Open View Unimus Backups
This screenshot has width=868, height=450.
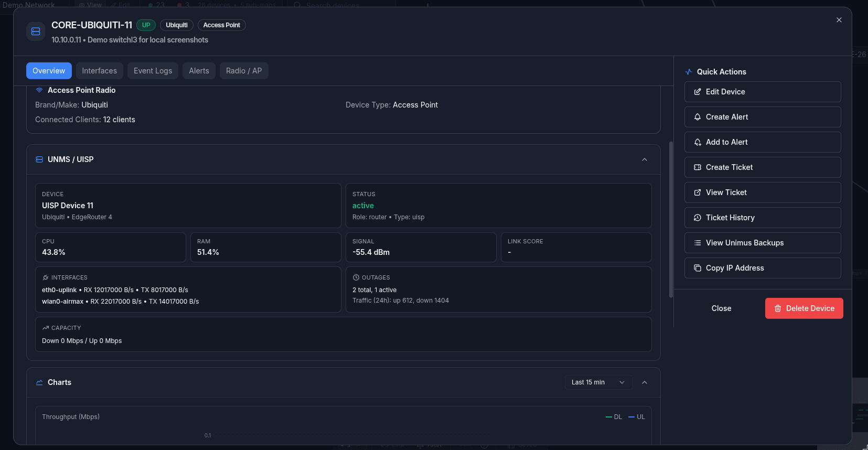pos(763,243)
